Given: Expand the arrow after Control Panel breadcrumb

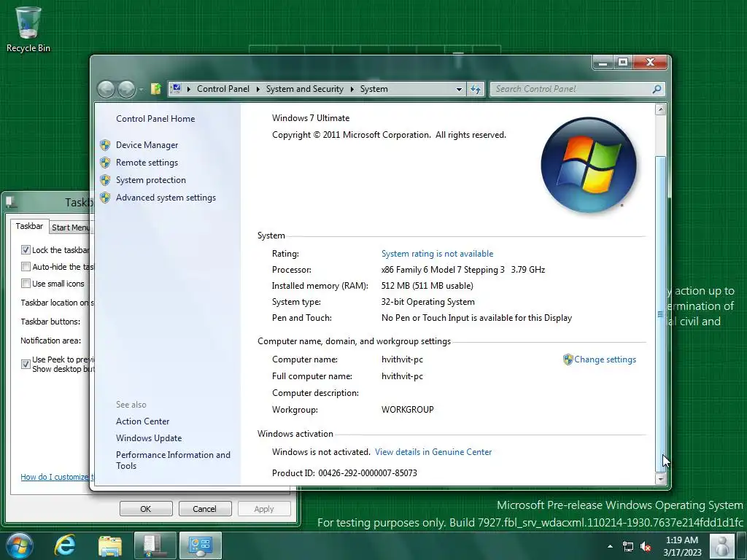Looking at the screenshot, I should pos(258,89).
